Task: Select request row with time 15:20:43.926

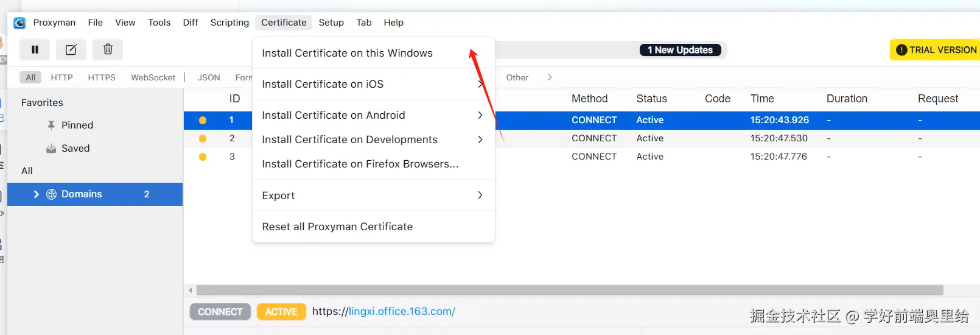Action: 582,120
